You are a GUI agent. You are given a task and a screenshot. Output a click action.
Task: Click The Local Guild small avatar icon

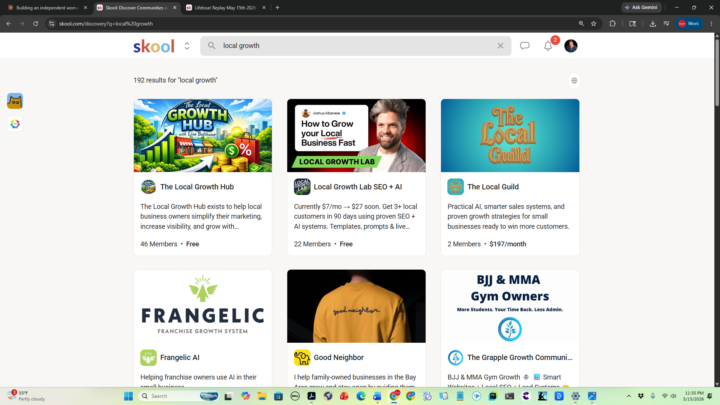pyautogui.click(x=456, y=187)
